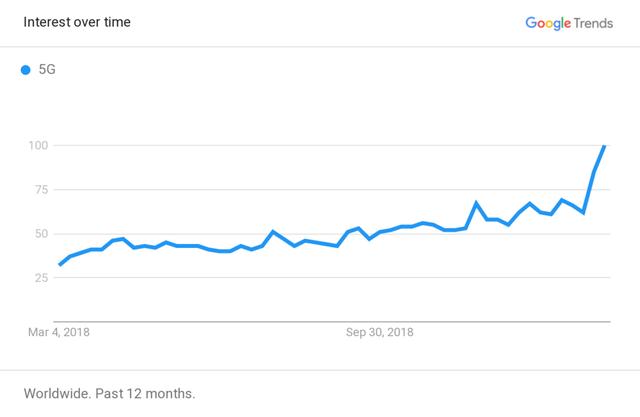
Task: Select the 5G legend label
Action: coord(47,69)
